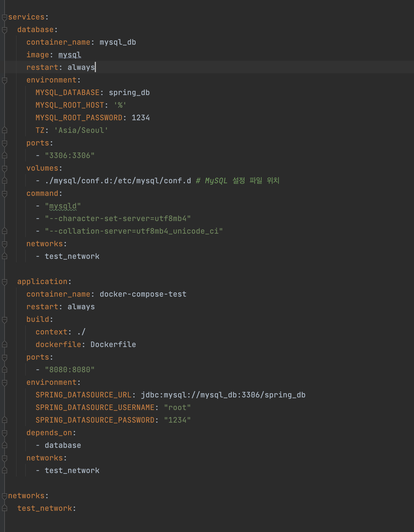Click fold-end marker beside collation-server line
The image size is (414, 532).
(4, 231)
